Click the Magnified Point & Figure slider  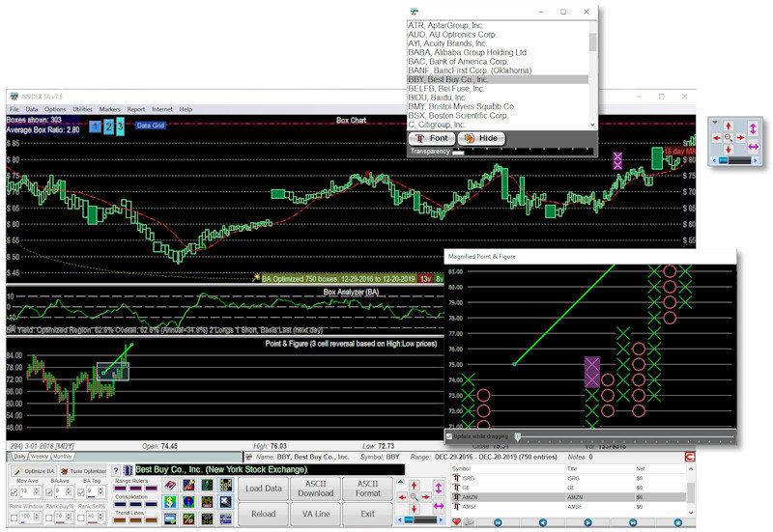tap(623, 436)
